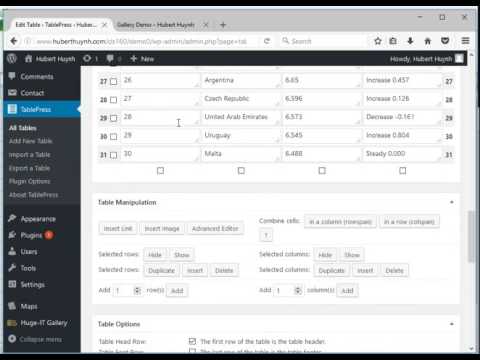
Task: Open Appearance in the sidebar
Action: pyautogui.click(x=38, y=219)
